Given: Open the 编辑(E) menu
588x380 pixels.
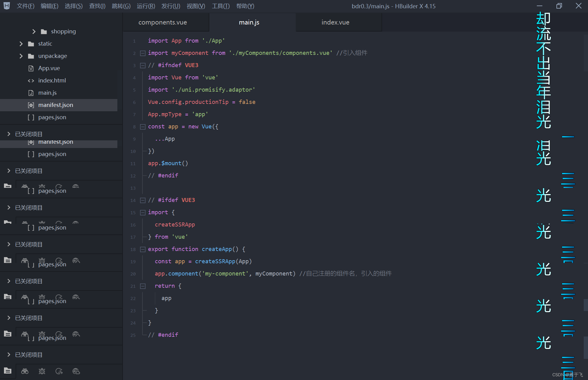Looking at the screenshot, I should pyautogui.click(x=49, y=6).
